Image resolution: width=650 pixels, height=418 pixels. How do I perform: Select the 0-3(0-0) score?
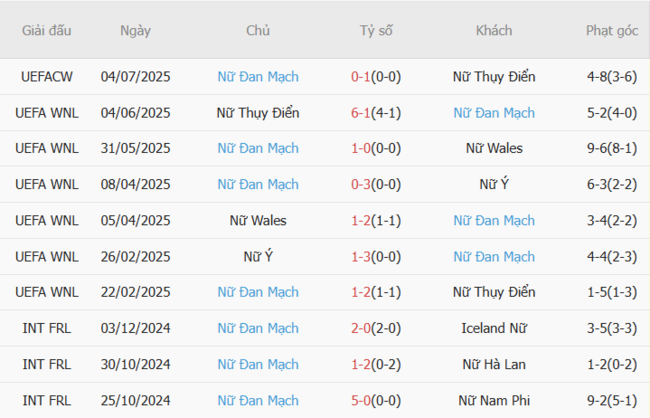[376, 184]
